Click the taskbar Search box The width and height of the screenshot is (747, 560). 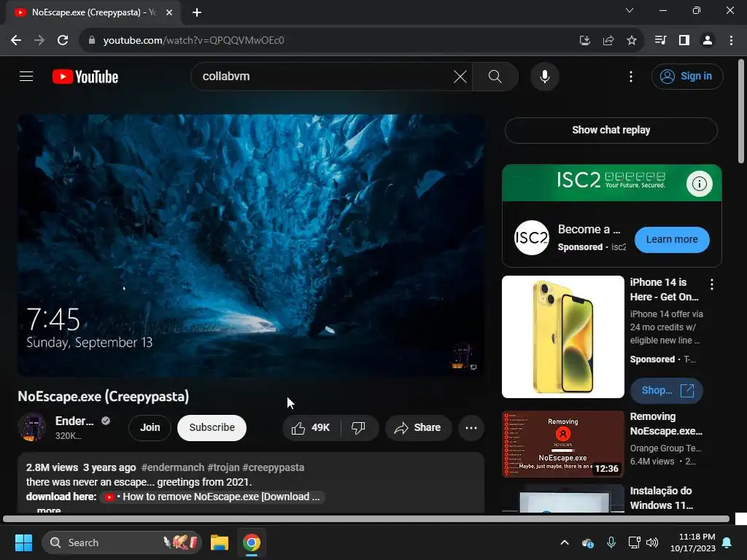122,542
